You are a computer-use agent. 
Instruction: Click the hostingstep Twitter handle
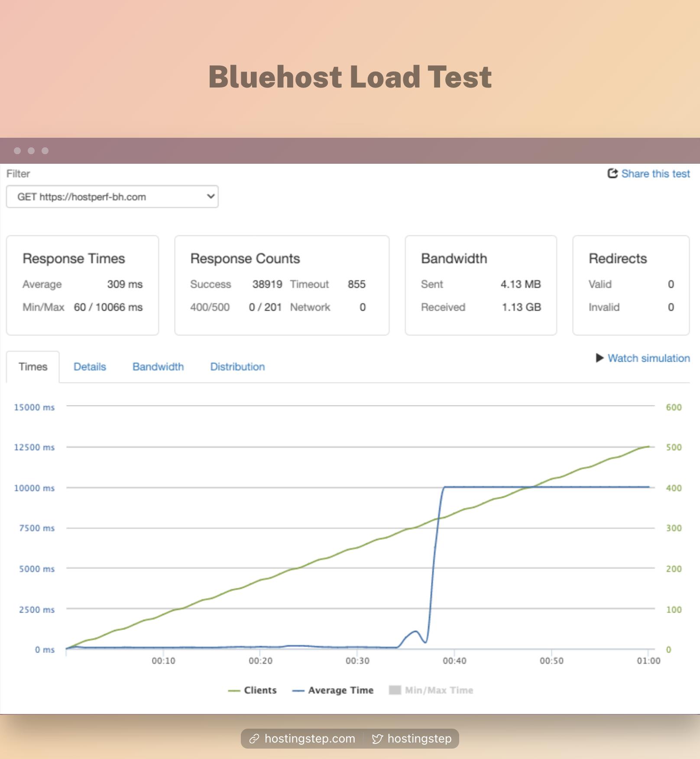[419, 739]
